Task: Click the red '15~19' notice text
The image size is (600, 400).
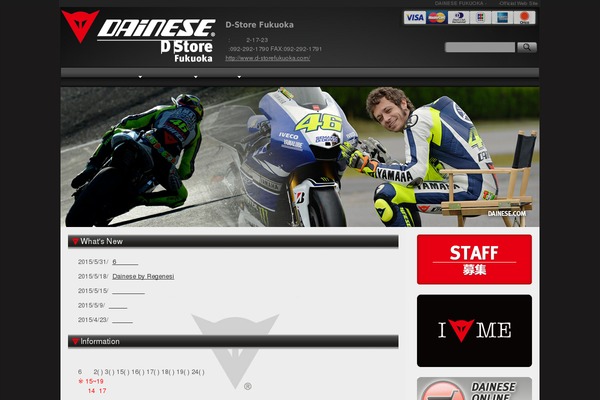Action: [91, 381]
